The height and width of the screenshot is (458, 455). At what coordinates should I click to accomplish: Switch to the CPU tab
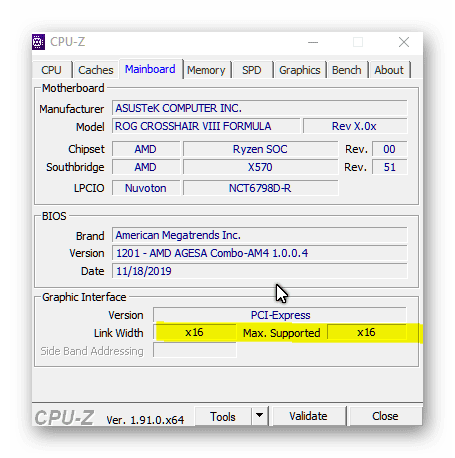pos(52,70)
